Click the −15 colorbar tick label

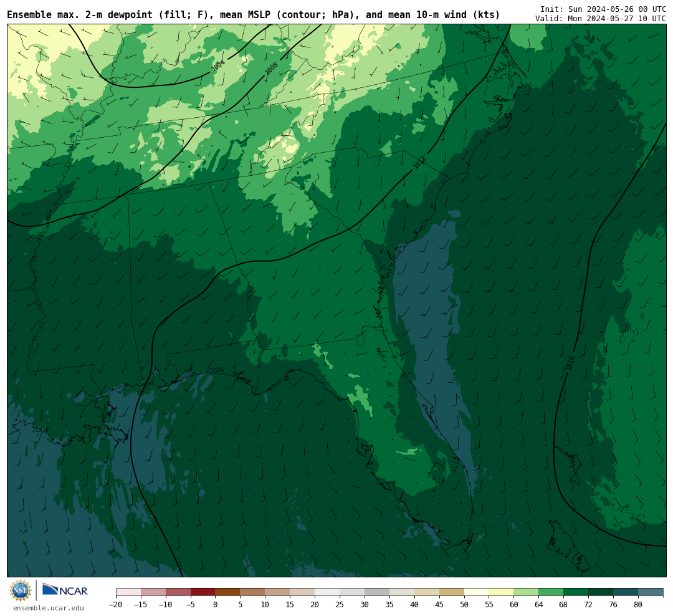(141, 605)
